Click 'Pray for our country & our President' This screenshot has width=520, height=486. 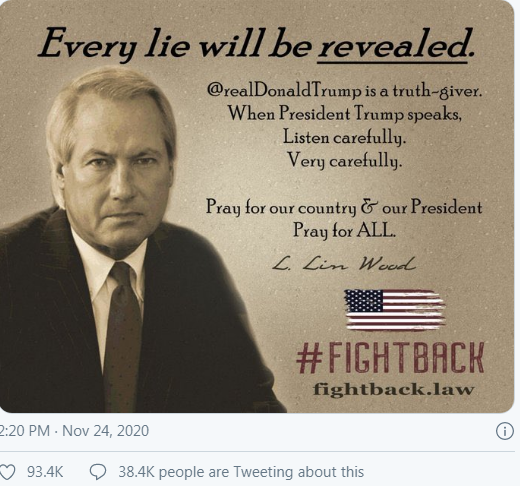click(344, 207)
